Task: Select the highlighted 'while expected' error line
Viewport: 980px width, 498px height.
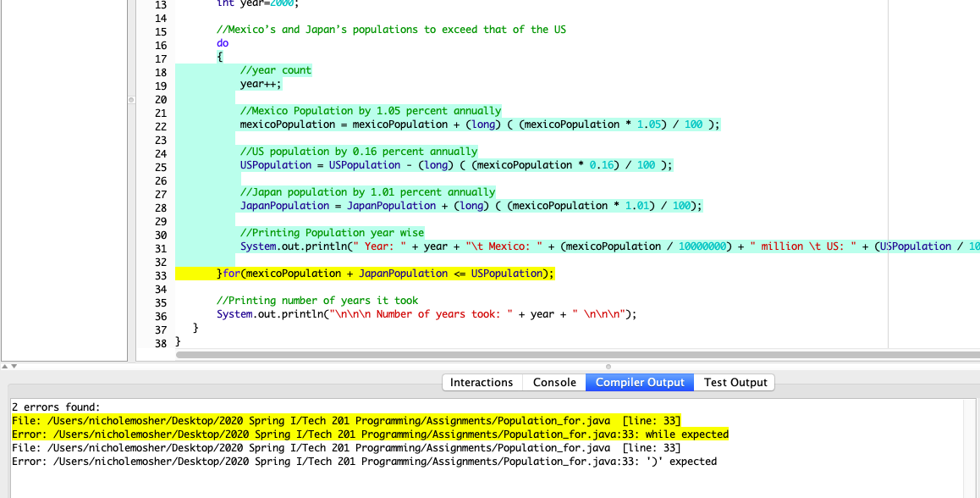Action: coord(370,434)
